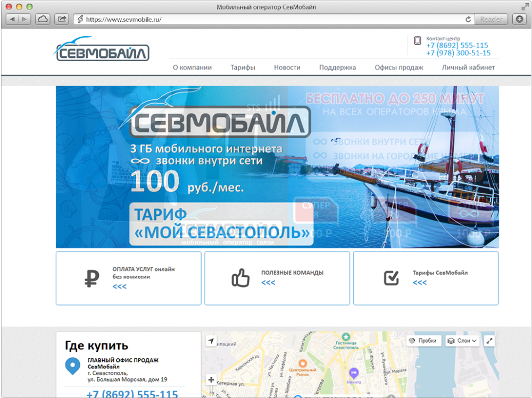Open the Тарифы menu item
The width and height of the screenshot is (532, 398).
(x=243, y=67)
